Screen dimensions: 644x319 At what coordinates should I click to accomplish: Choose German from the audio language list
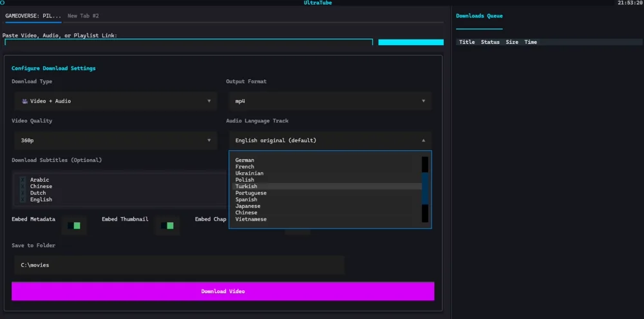(327, 160)
